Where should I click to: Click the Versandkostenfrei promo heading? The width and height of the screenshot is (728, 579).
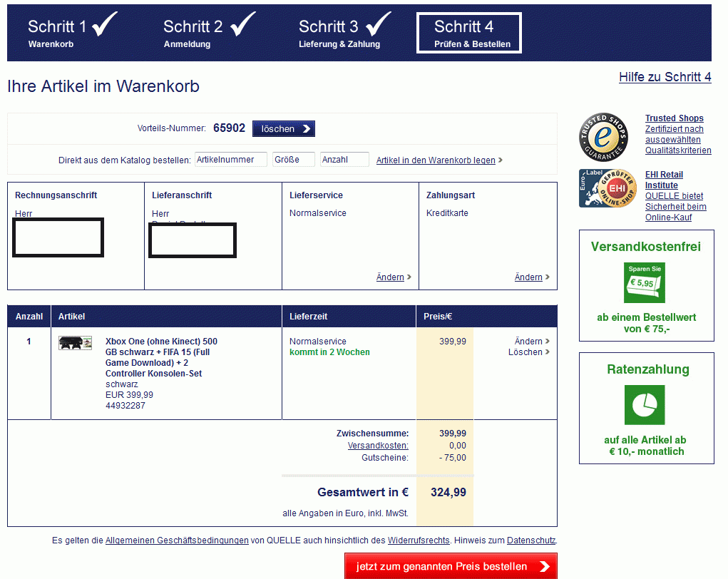(646, 247)
